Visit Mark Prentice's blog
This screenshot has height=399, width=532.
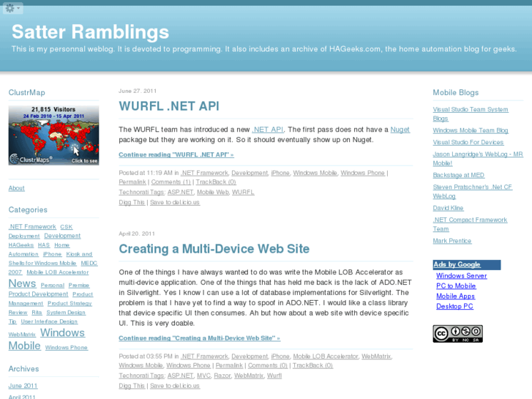pos(452,241)
